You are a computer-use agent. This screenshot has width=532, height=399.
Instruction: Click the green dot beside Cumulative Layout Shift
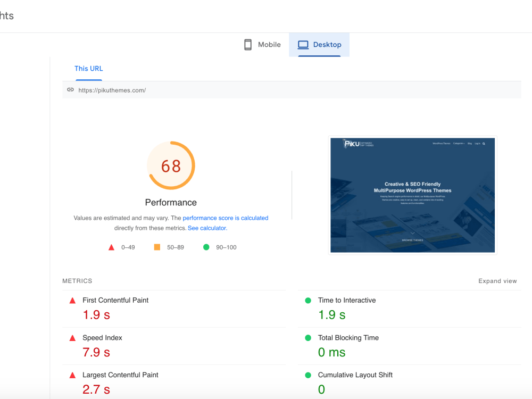point(308,375)
